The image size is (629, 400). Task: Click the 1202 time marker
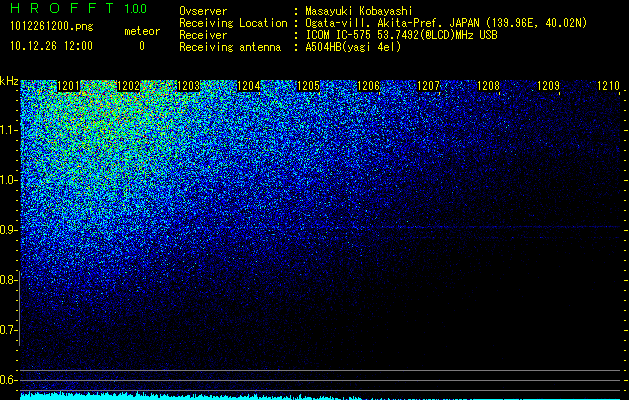128,86
